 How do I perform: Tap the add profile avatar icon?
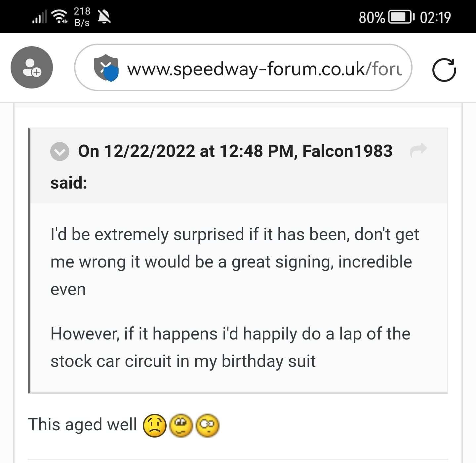coord(32,67)
